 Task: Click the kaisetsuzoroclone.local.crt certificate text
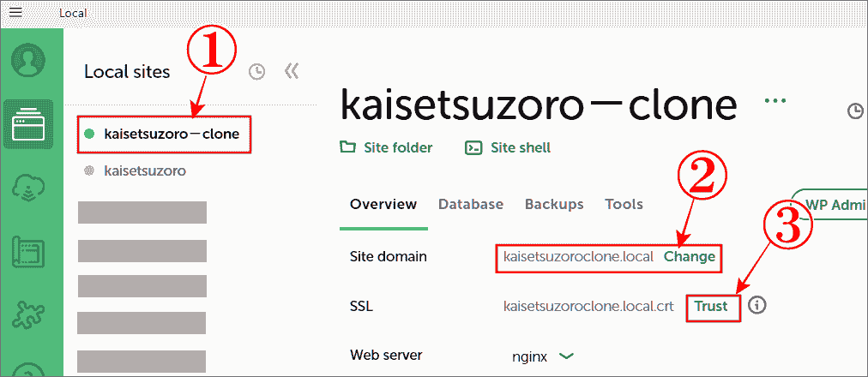588,306
